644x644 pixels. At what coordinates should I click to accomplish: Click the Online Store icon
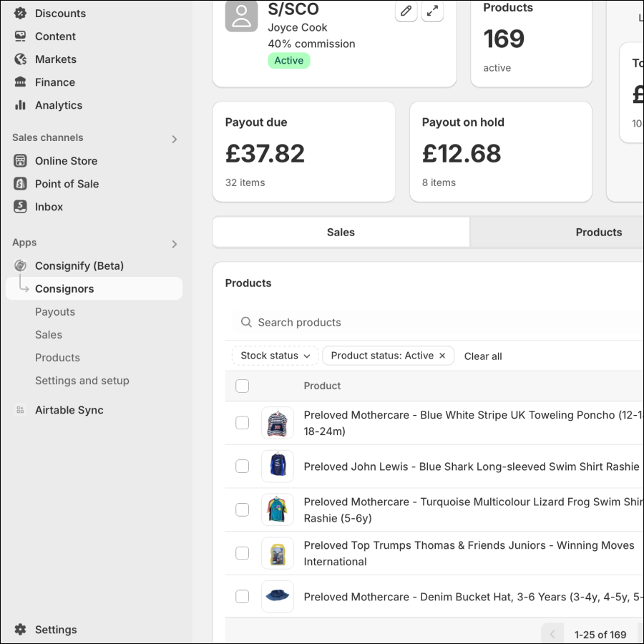[x=20, y=161]
